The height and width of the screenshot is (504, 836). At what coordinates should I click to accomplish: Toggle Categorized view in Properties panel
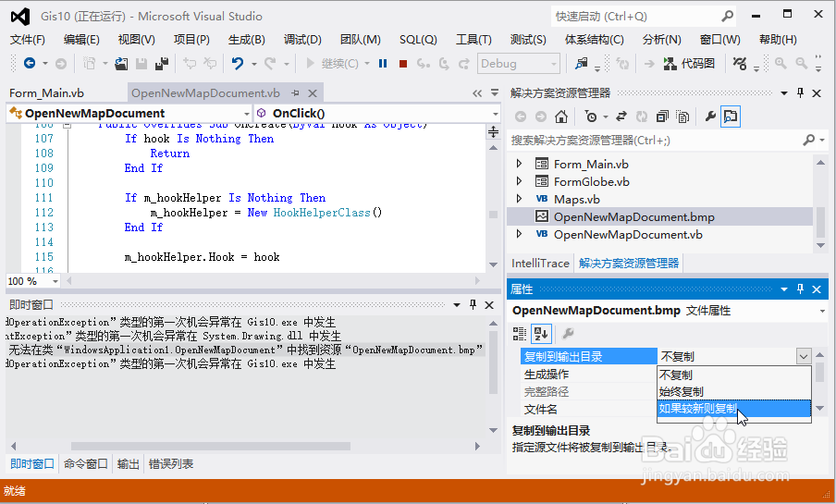point(520,334)
